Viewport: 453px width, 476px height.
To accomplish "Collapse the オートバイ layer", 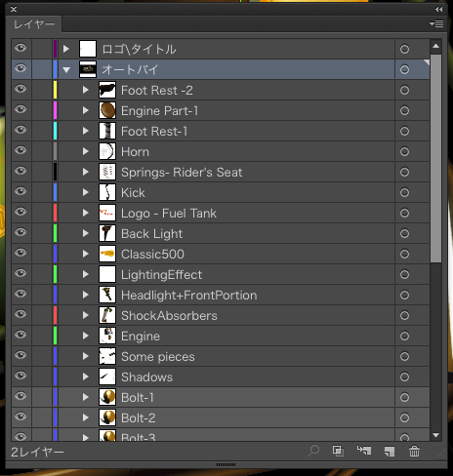I will click(x=66, y=69).
